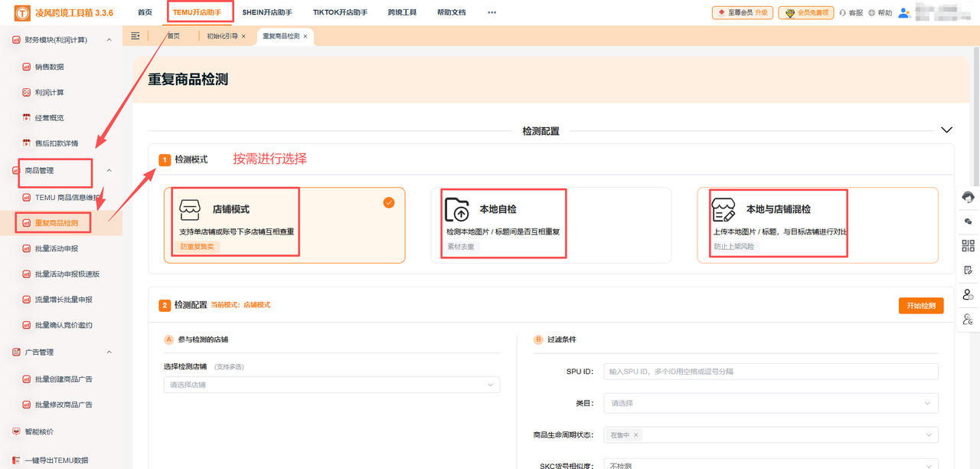This screenshot has height=469, width=980.
Task: Click the 素材去重 tag
Action: (462, 247)
